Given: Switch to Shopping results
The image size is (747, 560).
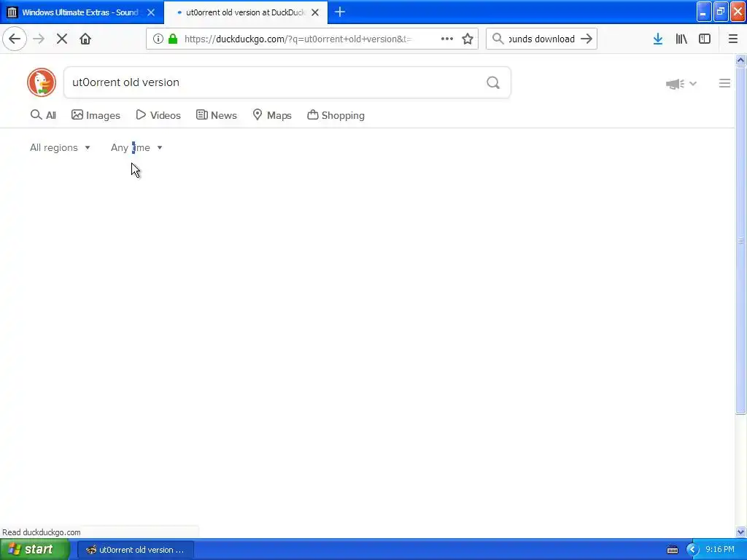Looking at the screenshot, I should coord(336,115).
